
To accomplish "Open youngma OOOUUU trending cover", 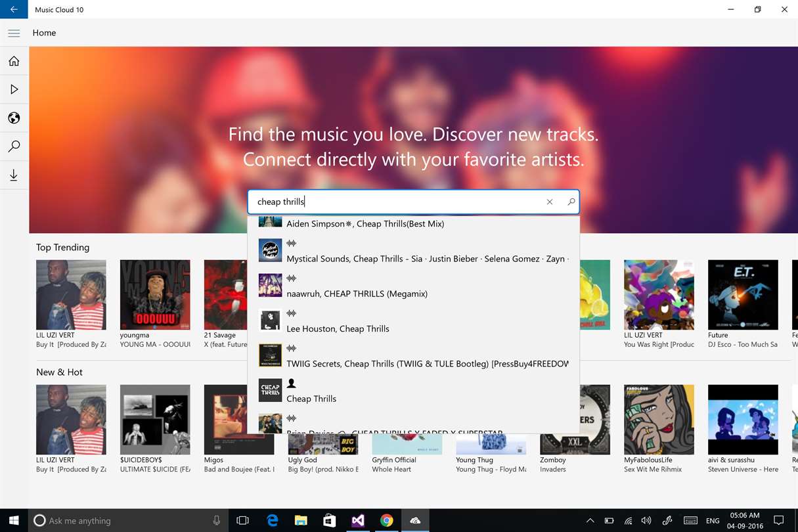I will click(x=155, y=295).
